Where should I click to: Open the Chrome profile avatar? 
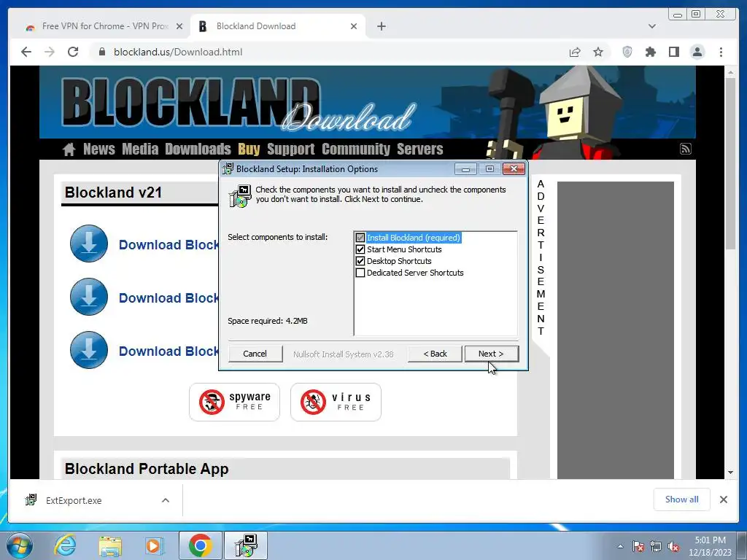point(697,52)
